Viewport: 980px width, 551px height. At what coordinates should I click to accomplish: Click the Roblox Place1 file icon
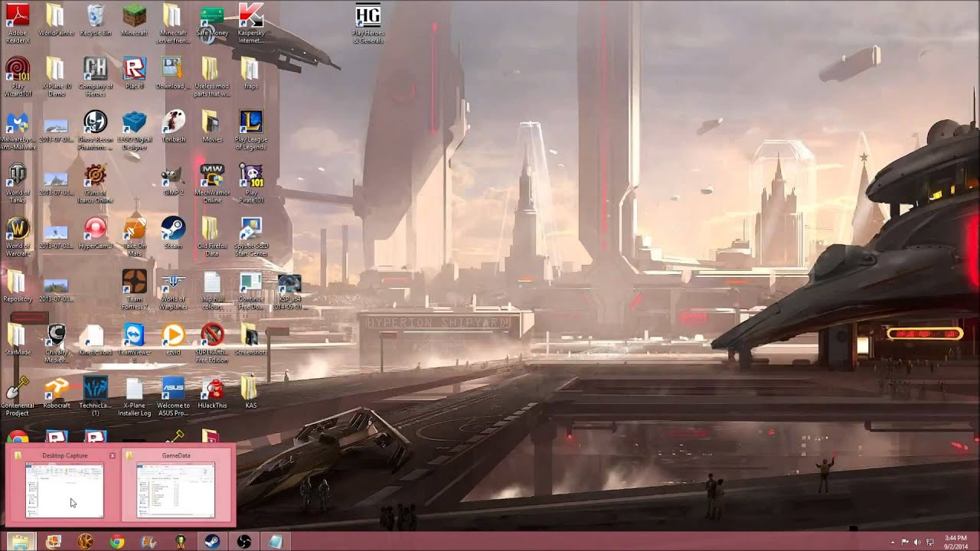click(x=134, y=74)
